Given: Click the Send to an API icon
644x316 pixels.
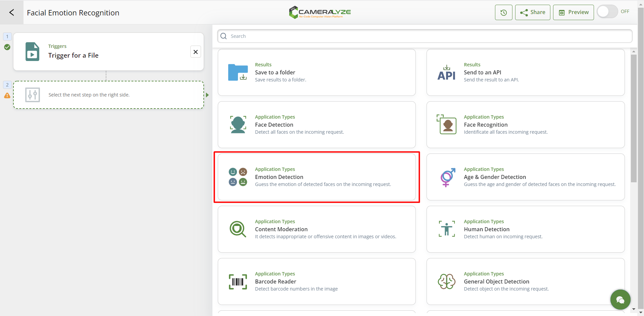Looking at the screenshot, I should [x=447, y=72].
